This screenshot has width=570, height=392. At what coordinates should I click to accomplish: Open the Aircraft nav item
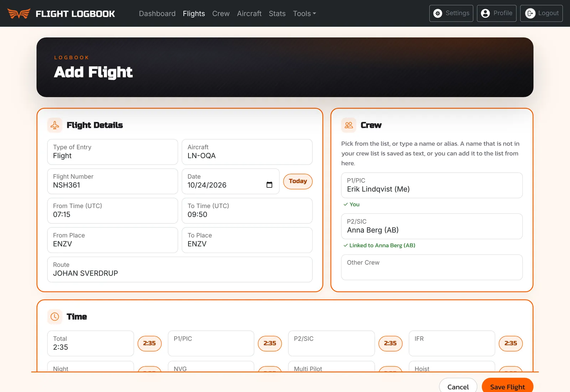(249, 14)
